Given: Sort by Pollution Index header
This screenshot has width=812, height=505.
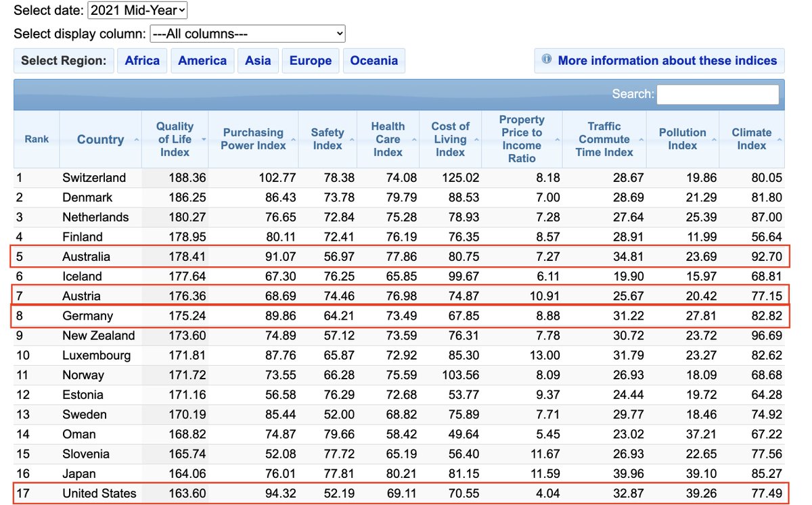Looking at the screenshot, I should 682,139.
